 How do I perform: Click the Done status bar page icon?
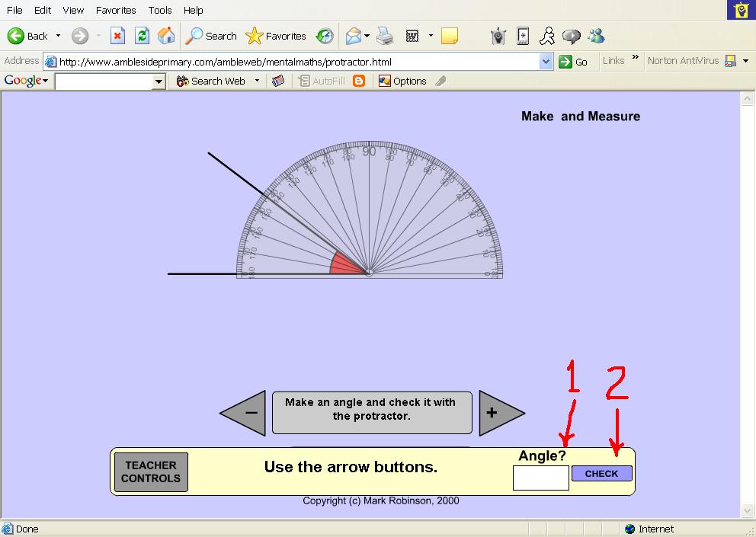(7, 529)
